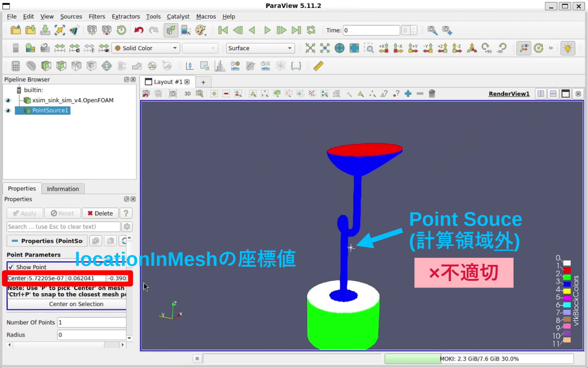Click the Split Horizontal view layout icon
This screenshot has width=588, height=368.
tap(541, 94)
